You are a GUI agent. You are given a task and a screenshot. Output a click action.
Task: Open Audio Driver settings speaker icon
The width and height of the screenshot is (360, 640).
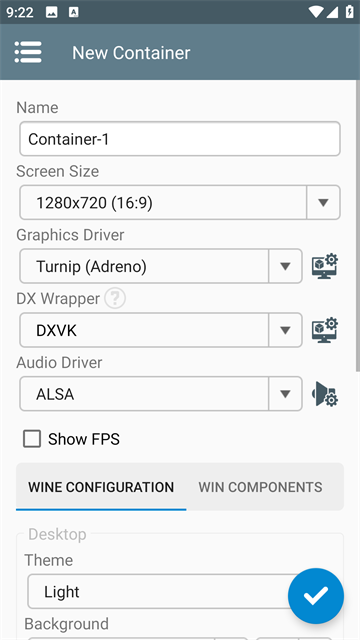point(325,394)
